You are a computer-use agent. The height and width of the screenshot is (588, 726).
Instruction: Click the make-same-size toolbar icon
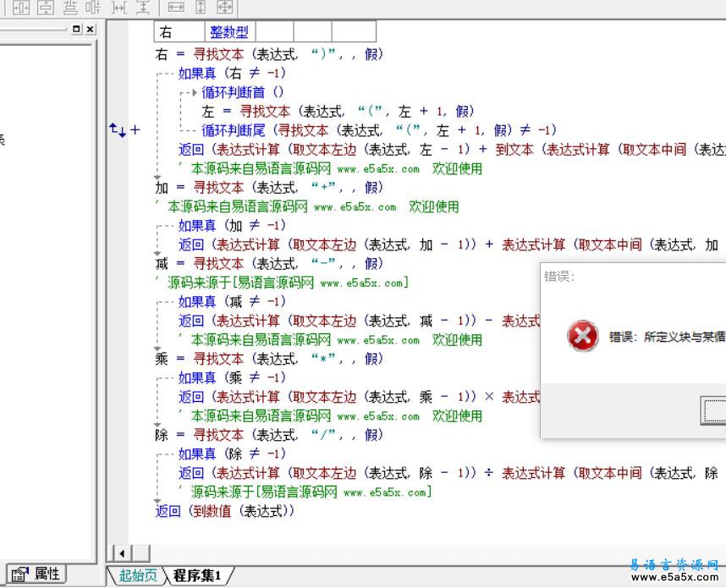pyautogui.click(x=224, y=7)
